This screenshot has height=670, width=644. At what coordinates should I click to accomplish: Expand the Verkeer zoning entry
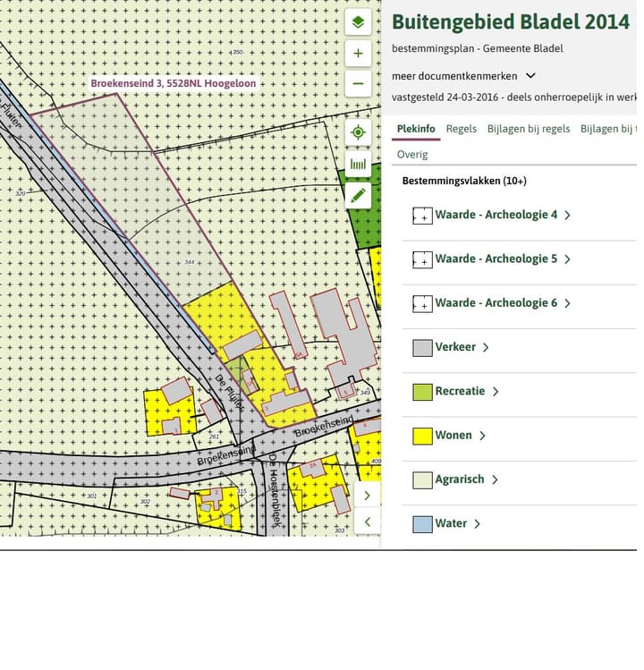(455, 347)
